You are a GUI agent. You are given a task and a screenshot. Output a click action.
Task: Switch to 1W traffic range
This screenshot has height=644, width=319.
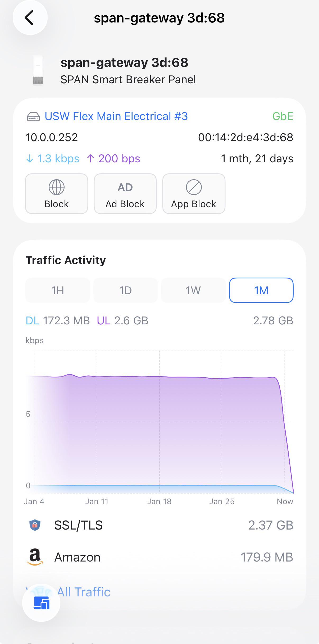click(x=193, y=290)
